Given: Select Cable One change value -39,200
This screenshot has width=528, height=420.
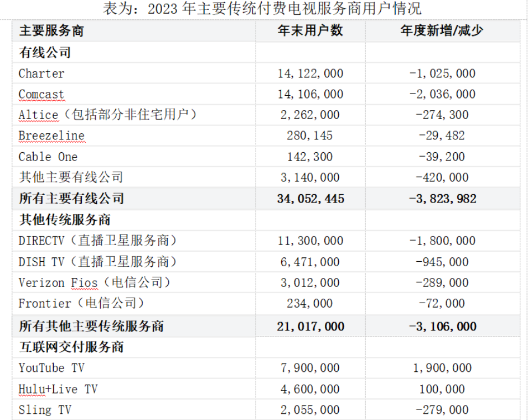Looking at the screenshot, I should (442, 157).
